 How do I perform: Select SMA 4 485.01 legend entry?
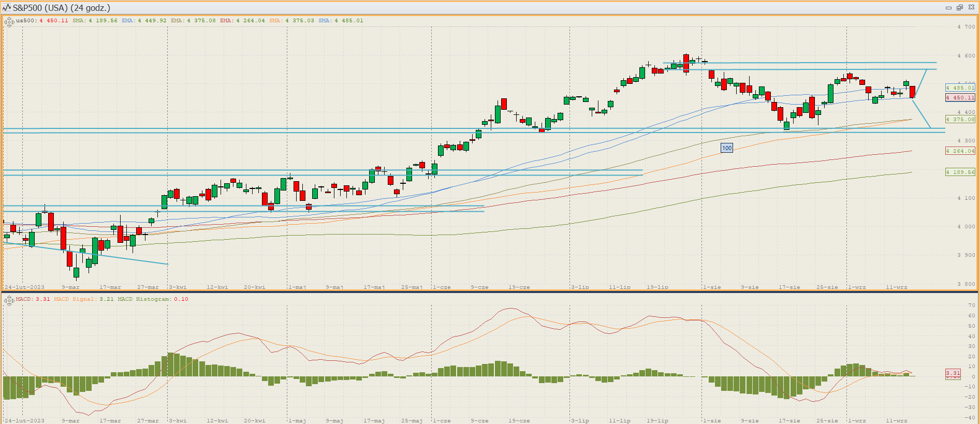(341, 21)
